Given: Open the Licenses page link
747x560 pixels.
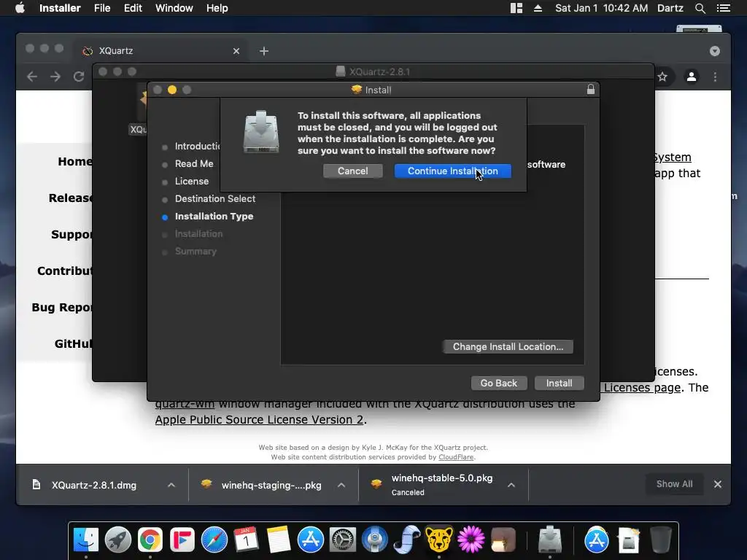Looking at the screenshot, I should (642, 388).
